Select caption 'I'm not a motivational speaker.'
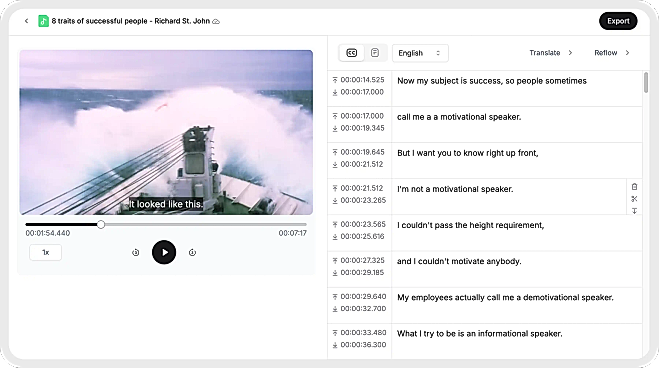This screenshot has height=368, width=659. pos(455,189)
